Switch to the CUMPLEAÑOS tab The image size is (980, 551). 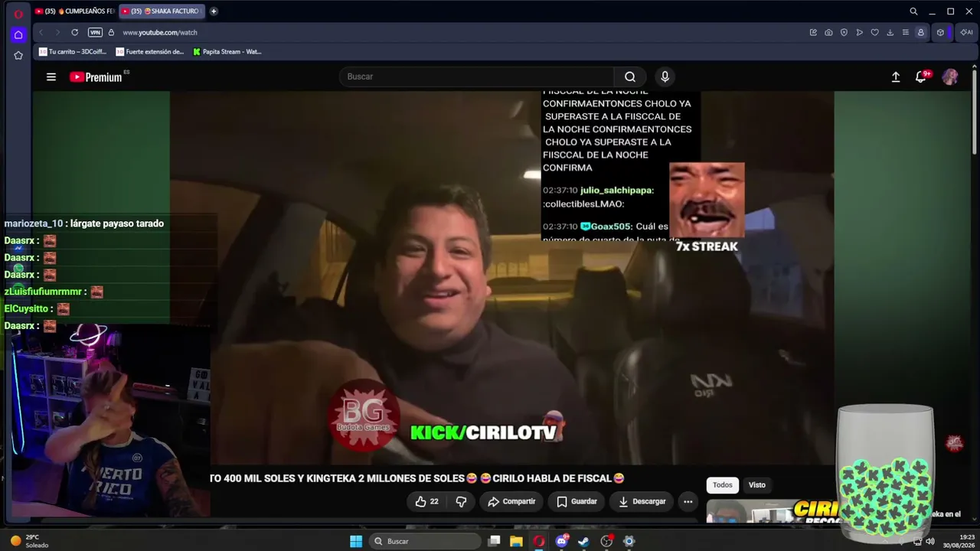[x=74, y=11]
